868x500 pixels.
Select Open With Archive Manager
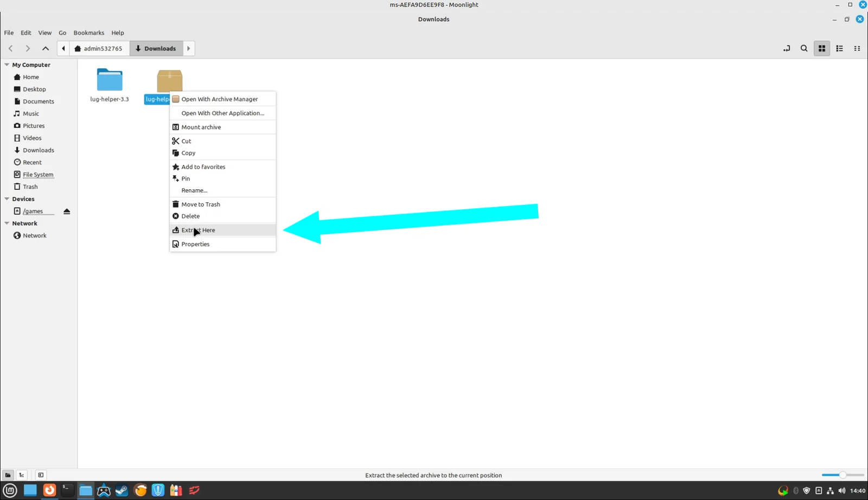click(223, 99)
